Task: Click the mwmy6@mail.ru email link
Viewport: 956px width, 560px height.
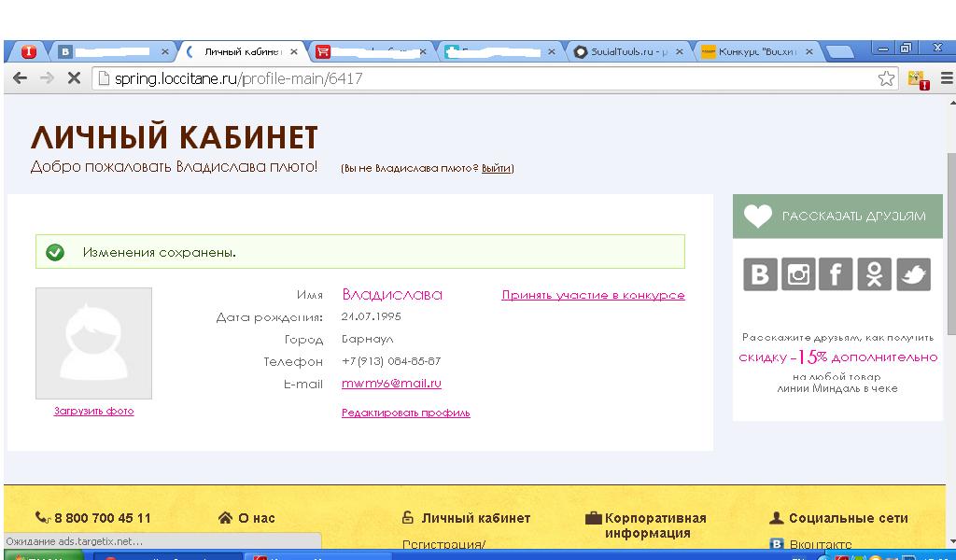Action: [391, 384]
